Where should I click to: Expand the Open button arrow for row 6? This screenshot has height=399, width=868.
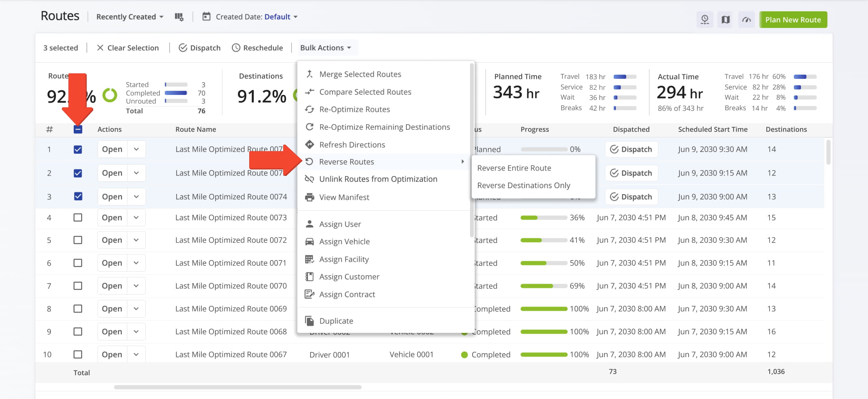(136, 263)
